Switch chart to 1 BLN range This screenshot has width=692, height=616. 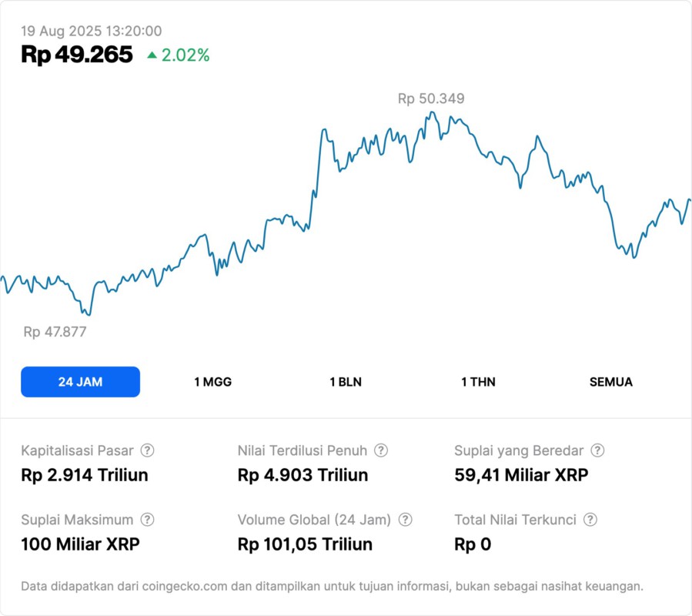346,382
